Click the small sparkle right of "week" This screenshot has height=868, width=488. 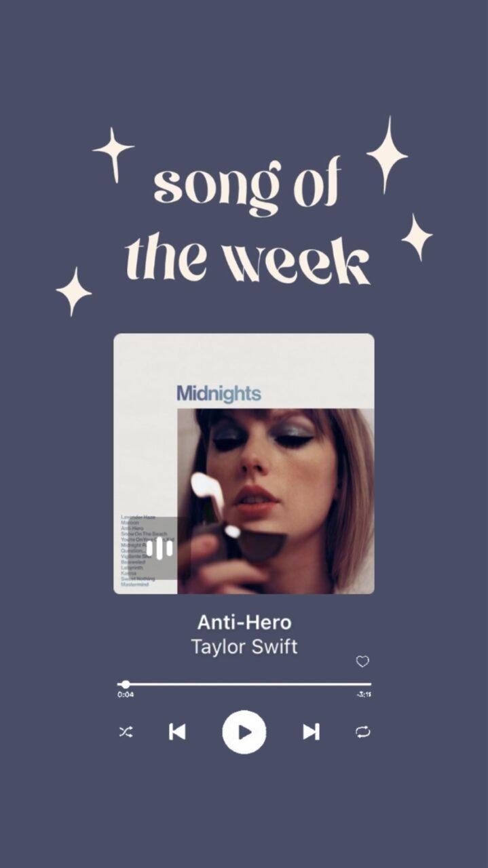point(417,237)
